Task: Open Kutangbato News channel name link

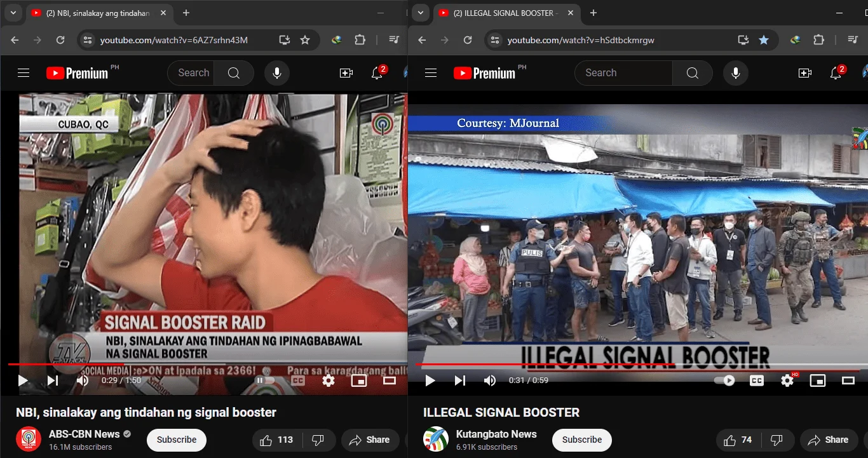Action: pyautogui.click(x=496, y=434)
